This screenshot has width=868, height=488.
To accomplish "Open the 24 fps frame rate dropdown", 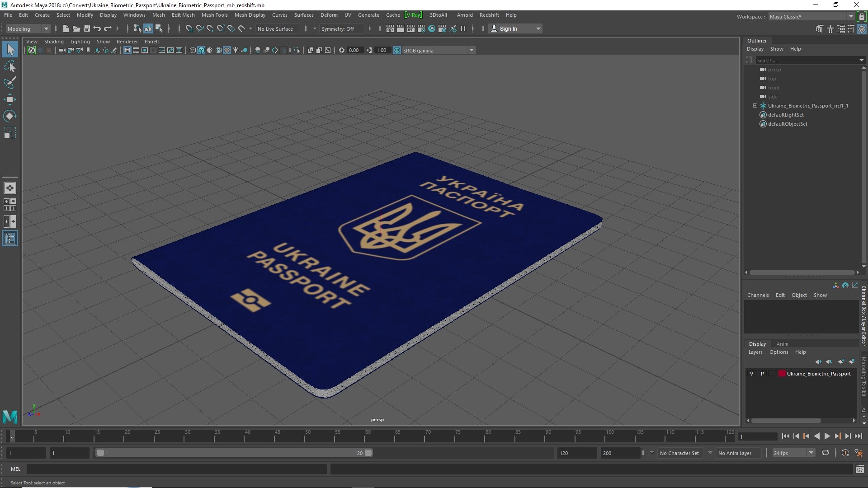I will tap(793, 453).
